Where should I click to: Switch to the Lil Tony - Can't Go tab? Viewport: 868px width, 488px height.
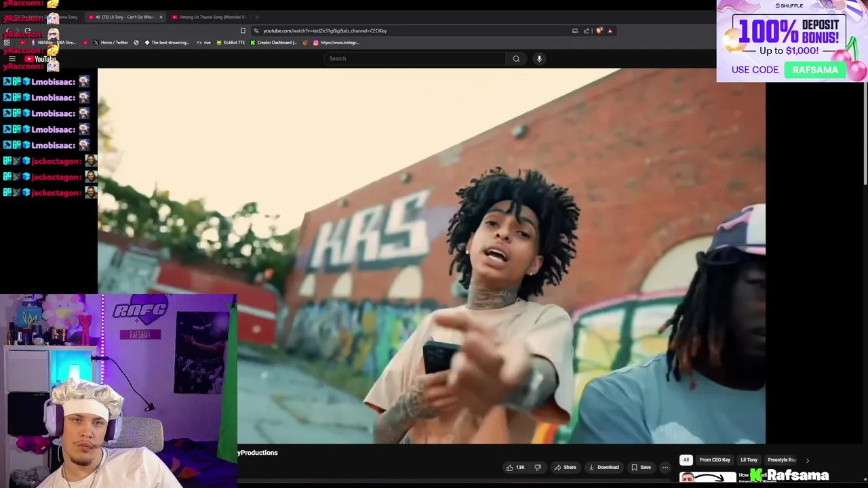tap(125, 17)
